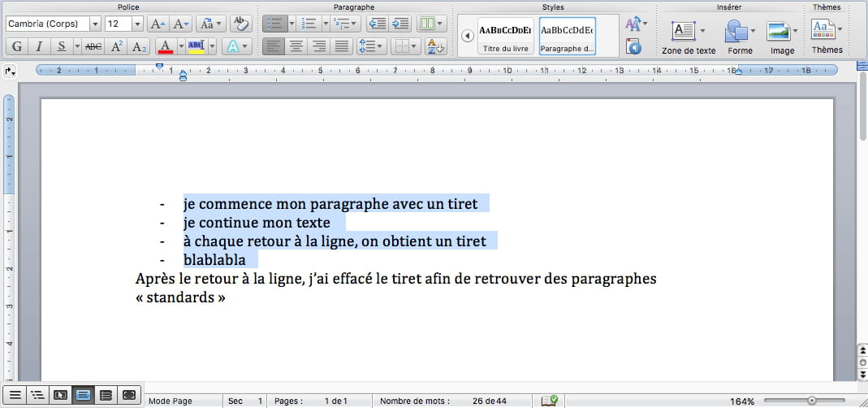
Task: Switch to the outline view mode button
Action: coord(37,396)
